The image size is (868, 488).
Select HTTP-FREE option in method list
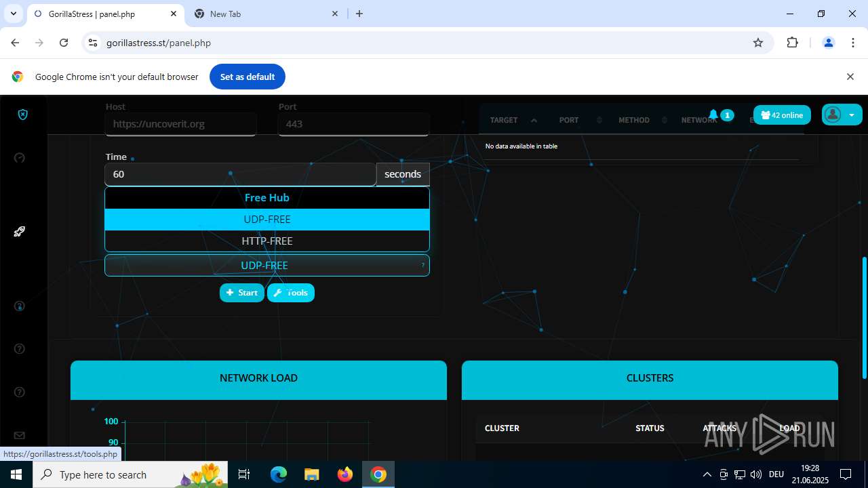[x=267, y=241]
